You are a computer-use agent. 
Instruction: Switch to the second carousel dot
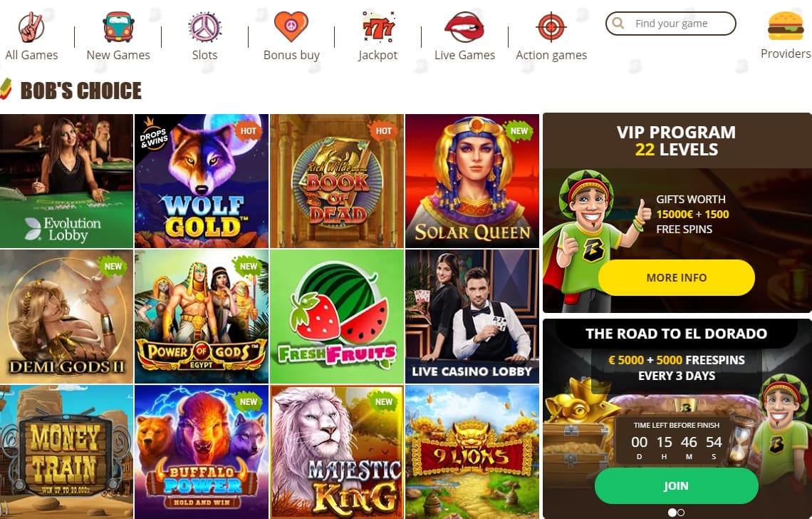point(681,513)
